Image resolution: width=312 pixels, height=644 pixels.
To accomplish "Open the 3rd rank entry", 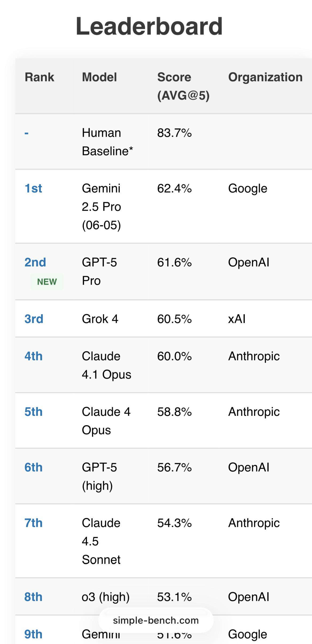I will (34, 319).
